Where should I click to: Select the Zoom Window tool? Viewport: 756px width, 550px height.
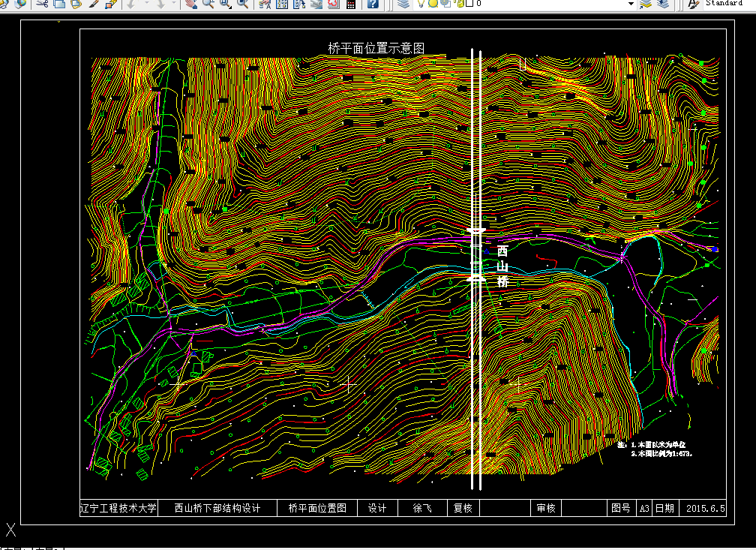226,4
